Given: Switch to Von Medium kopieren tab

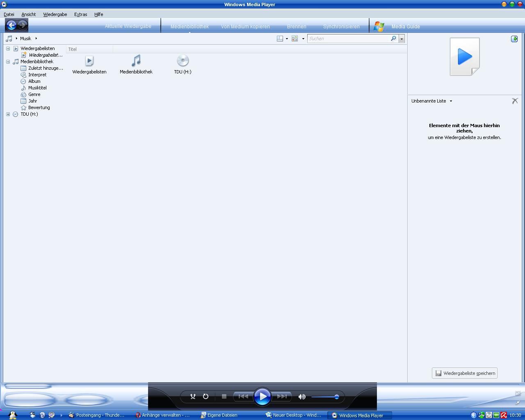Looking at the screenshot, I should tap(245, 27).
